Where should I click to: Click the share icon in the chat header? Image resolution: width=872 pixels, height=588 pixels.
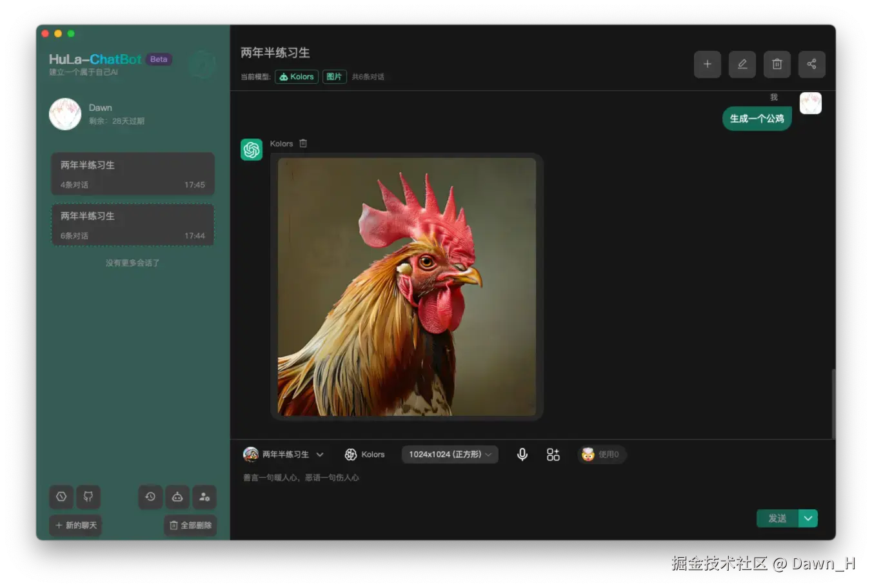pos(812,64)
